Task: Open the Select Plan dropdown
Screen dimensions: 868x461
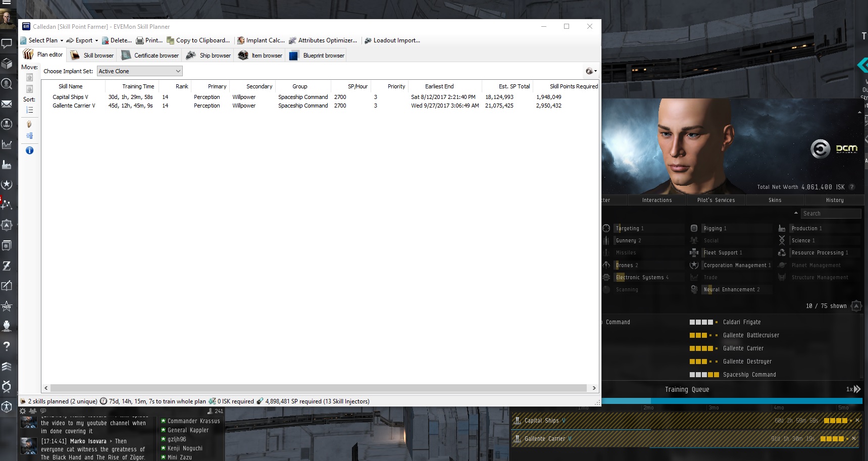Action: (42, 40)
